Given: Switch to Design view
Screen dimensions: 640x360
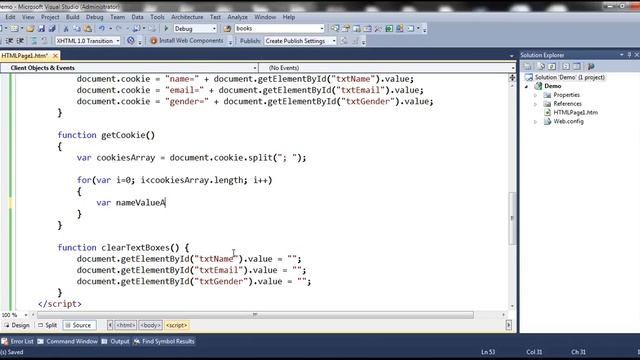Looking at the screenshot, I should (x=17, y=325).
